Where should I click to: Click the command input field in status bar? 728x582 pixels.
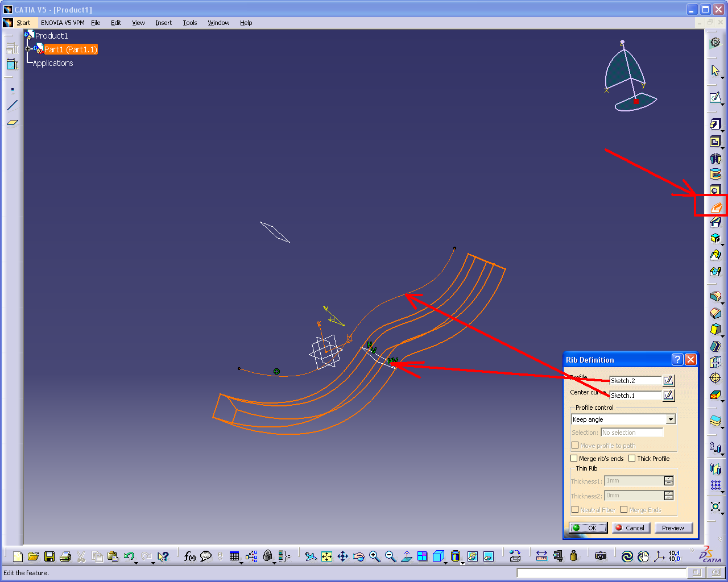tap(602, 573)
